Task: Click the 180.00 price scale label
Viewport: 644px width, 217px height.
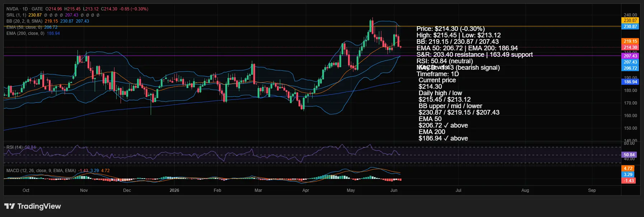Action: pyautogui.click(x=630, y=91)
